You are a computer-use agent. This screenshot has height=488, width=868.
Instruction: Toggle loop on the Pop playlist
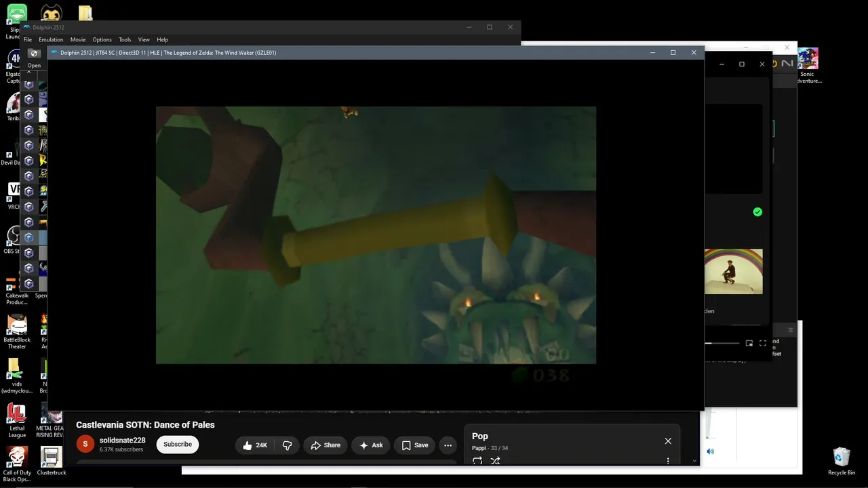click(477, 461)
